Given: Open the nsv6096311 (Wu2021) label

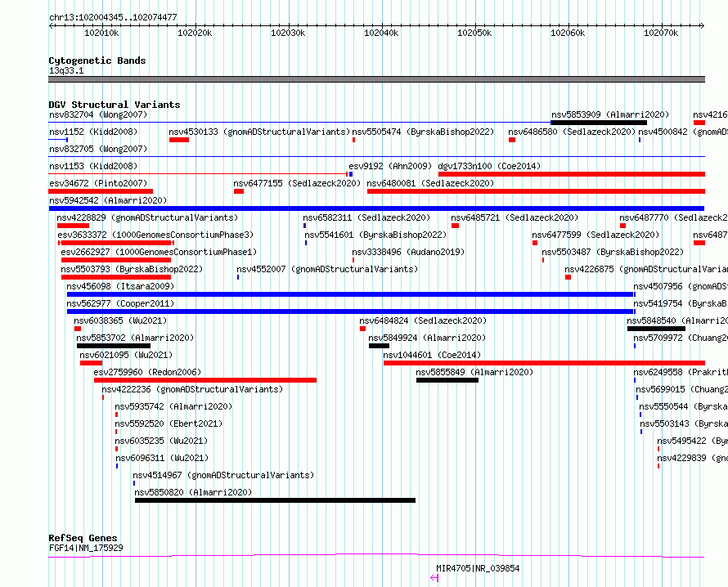Looking at the screenshot, I should 162,458.
